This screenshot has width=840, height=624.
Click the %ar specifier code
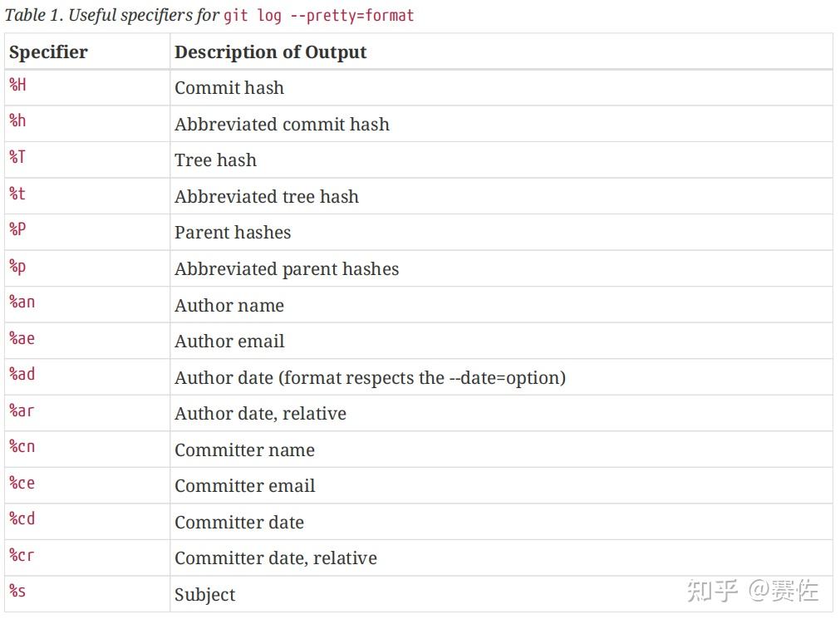(22, 410)
